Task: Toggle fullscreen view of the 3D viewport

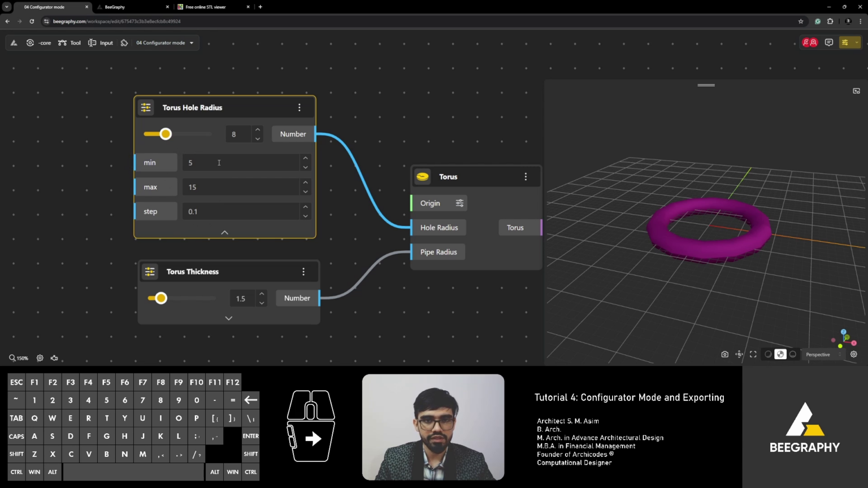Action: click(753, 354)
